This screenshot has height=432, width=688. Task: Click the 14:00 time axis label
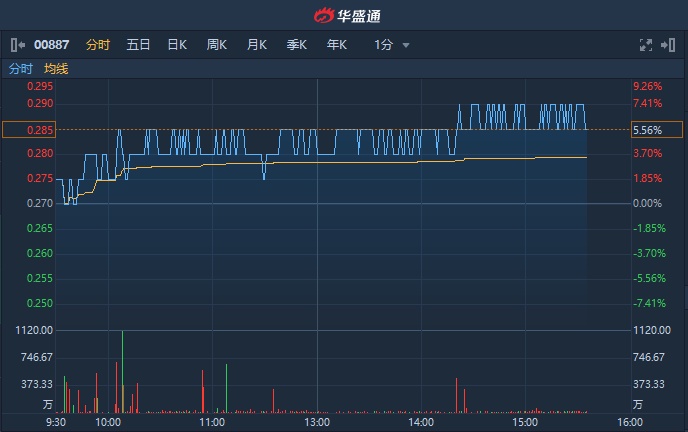coord(421,422)
